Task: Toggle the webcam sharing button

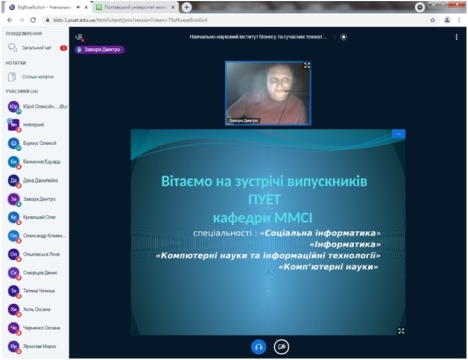Action: tap(281, 347)
